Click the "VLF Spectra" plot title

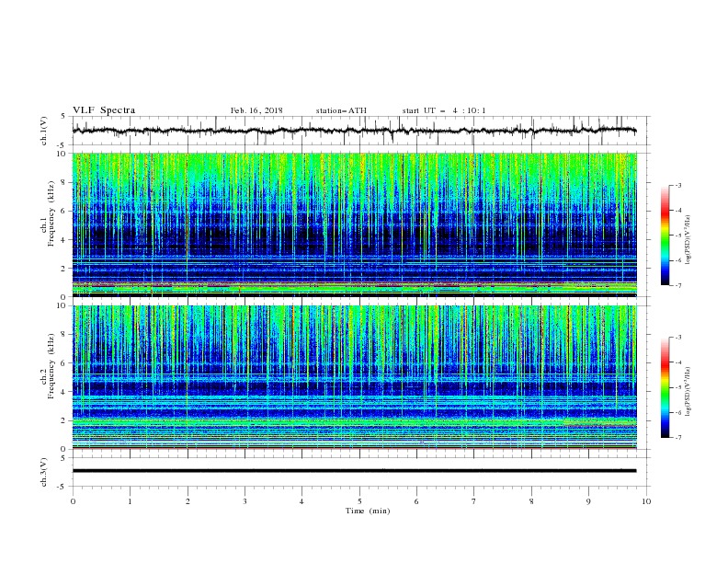pos(104,110)
